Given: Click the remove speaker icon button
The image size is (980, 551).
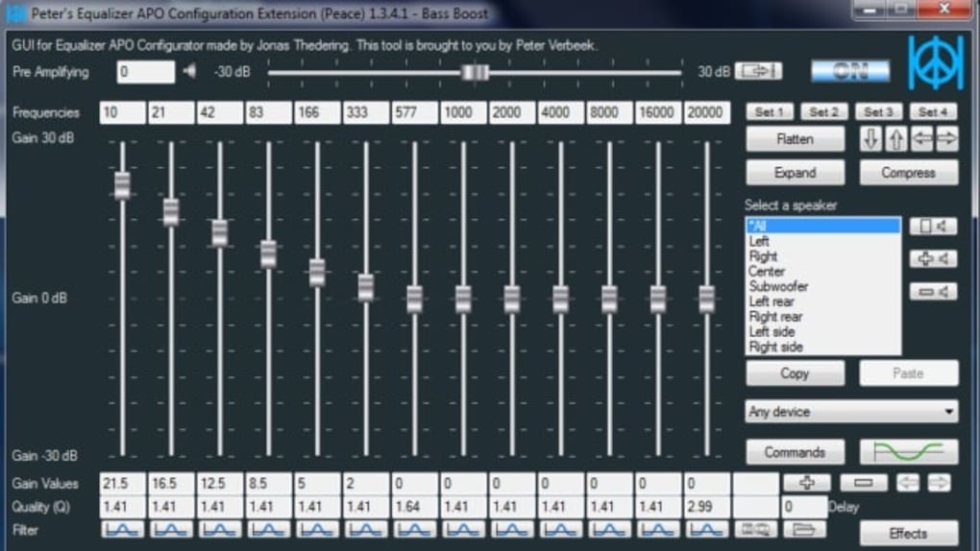Looking at the screenshot, I should coord(933,292).
